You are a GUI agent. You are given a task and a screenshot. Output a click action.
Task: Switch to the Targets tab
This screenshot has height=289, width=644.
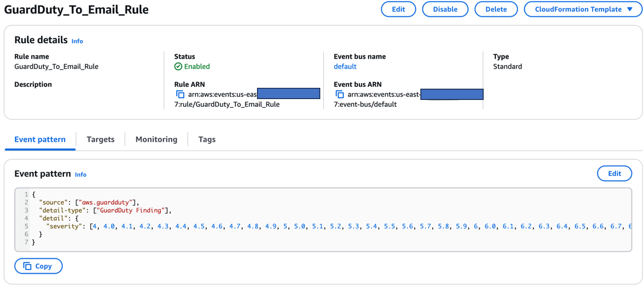[x=101, y=139]
